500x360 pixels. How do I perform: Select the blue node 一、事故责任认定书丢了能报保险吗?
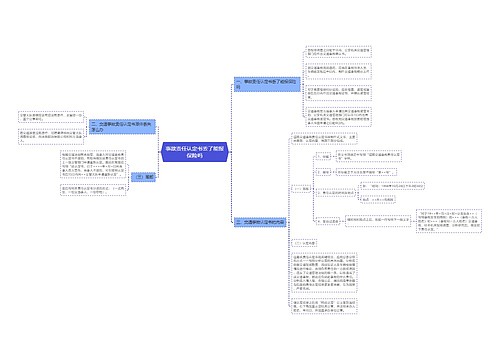[267, 84]
